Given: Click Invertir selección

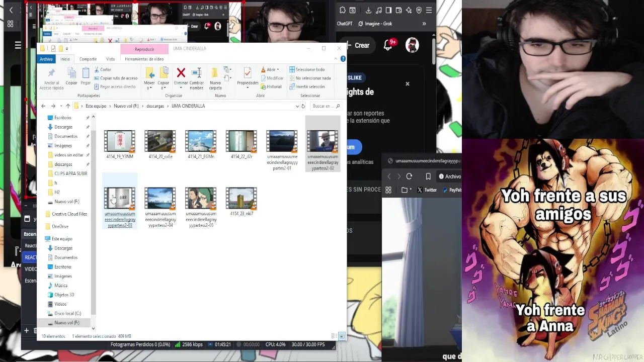Looking at the screenshot, I should point(307,86).
